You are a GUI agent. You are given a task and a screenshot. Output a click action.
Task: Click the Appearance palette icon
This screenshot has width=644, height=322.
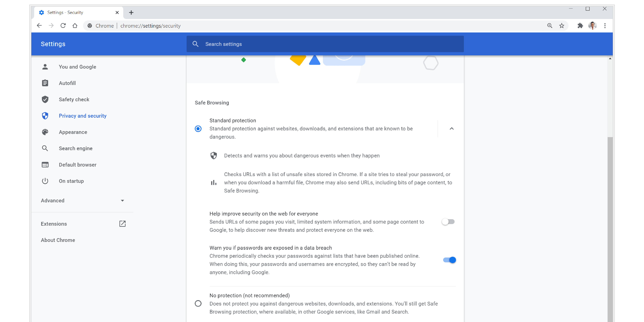45,132
